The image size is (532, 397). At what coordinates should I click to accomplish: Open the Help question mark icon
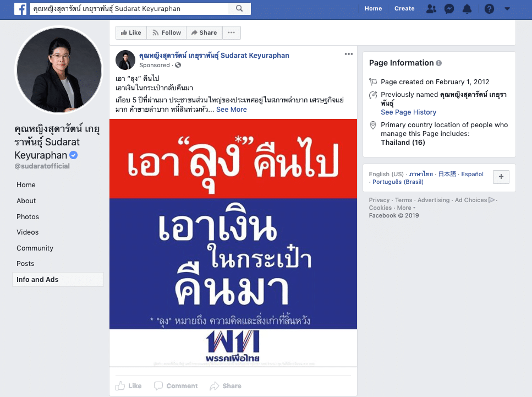pos(489,9)
